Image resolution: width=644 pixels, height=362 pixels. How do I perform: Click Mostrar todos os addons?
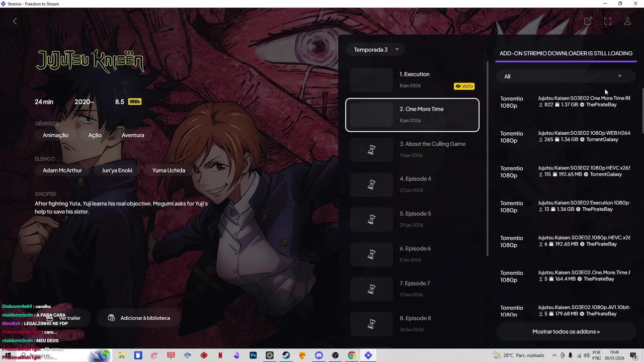[x=566, y=332]
